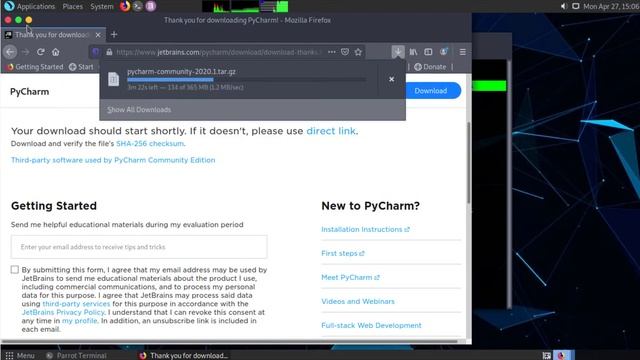Click the pycharm-community-2020.1.tar.gz download entry
The image size is (640, 360).
coord(252,79)
